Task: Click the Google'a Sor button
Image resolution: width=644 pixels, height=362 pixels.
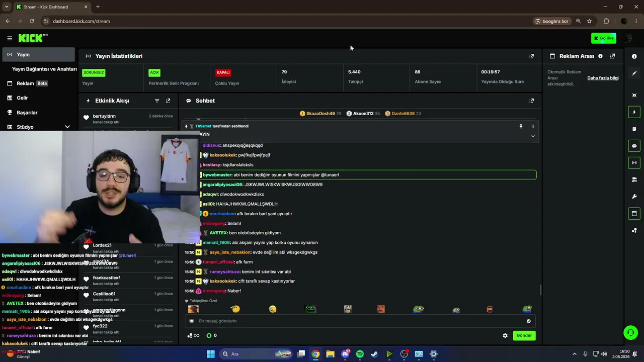Action: (x=552, y=21)
